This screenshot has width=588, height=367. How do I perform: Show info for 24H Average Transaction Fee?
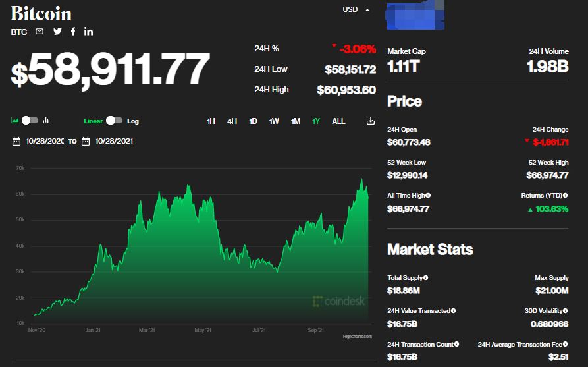pos(566,344)
